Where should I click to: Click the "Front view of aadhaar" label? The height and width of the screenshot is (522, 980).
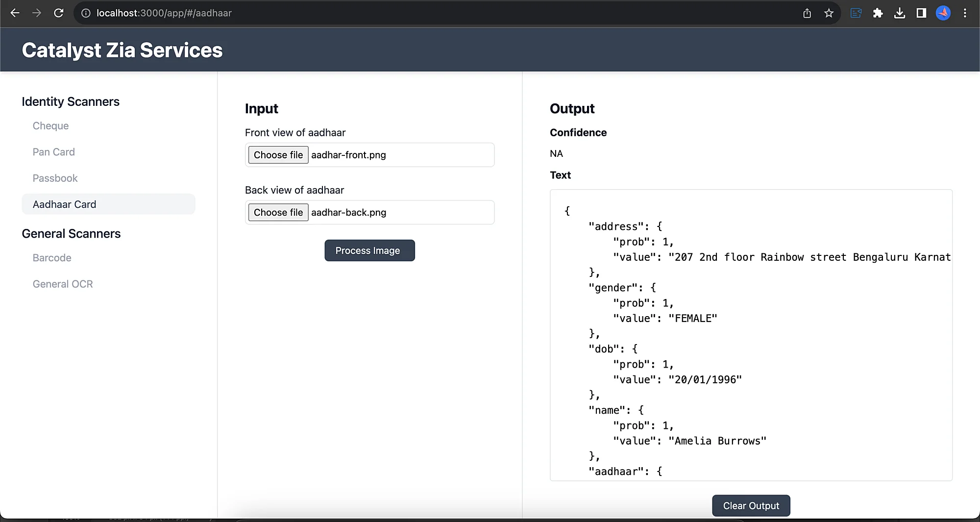(295, 133)
